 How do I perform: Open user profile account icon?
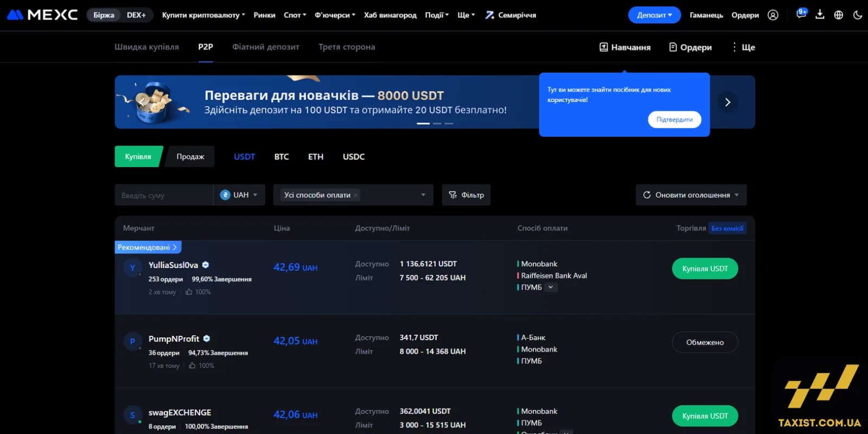coord(773,15)
